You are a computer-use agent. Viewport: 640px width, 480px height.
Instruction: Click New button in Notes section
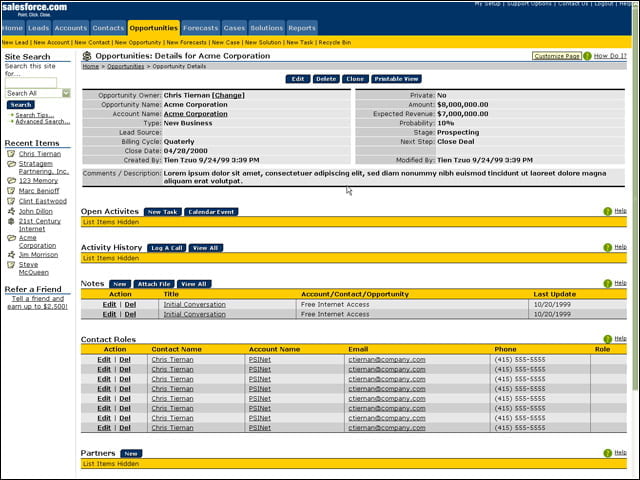[x=120, y=284]
